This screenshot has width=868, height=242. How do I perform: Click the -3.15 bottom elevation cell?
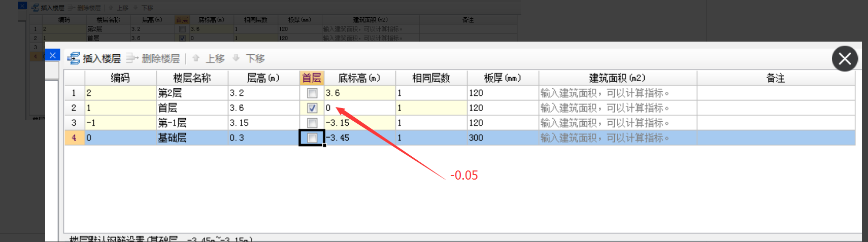[x=359, y=123]
